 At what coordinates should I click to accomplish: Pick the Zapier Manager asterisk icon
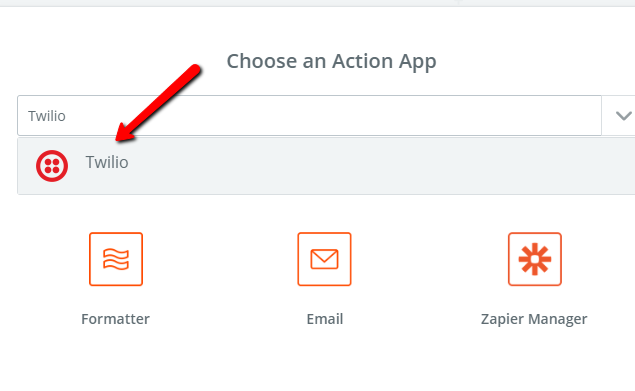pyautogui.click(x=535, y=259)
